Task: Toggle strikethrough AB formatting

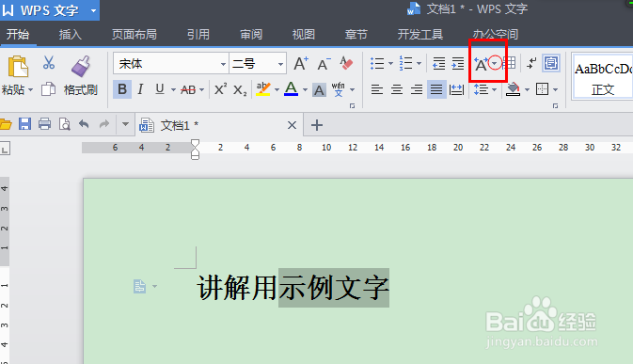Action: tap(188, 89)
